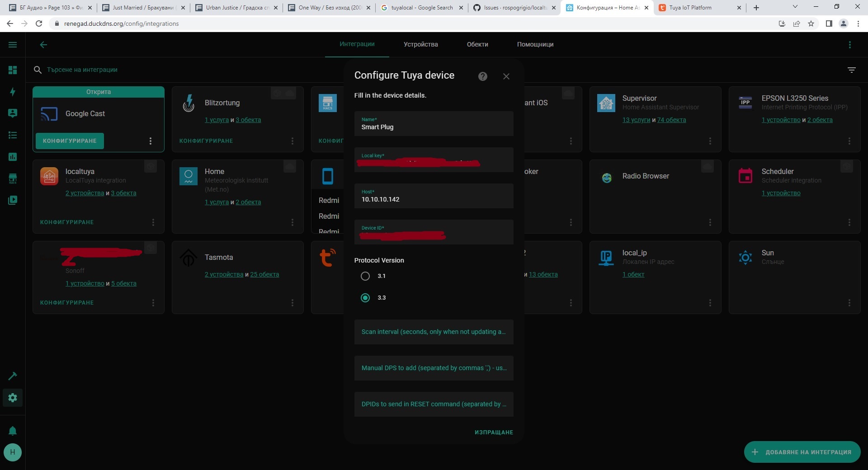Click ДОБАВЯНЕ НА ИНТЕГРАЦИЯ button

click(x=802, y=452)
